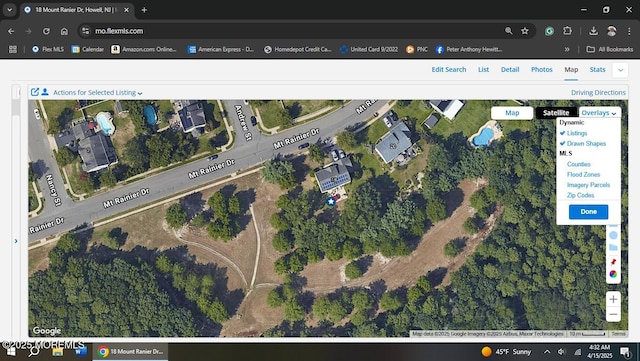
Task: Open the green Grammarly-style extension icon
Action: [549, 31]
